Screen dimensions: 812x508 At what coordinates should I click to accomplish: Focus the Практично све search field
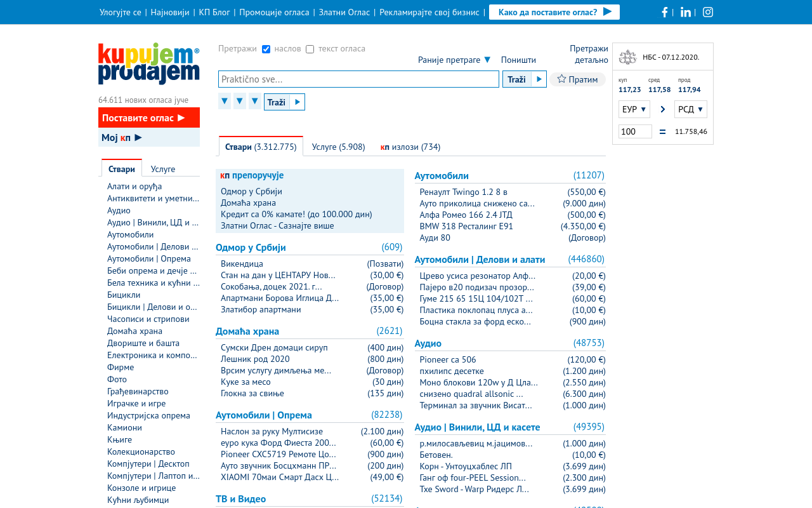click(359, 79)
